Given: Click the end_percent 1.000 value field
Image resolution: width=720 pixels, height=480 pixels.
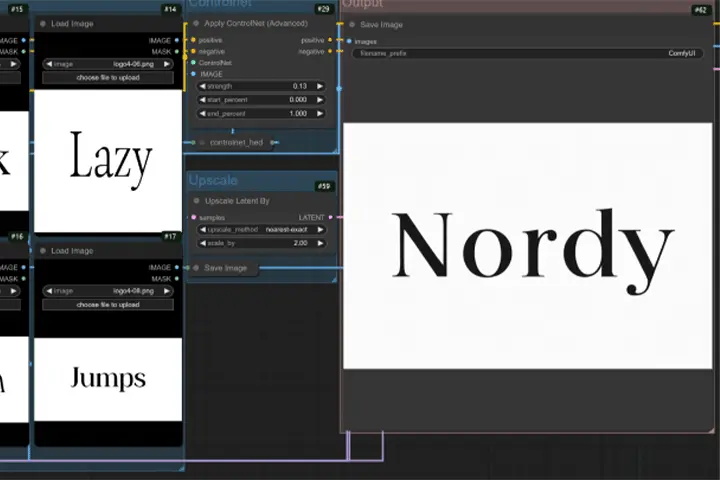Looking at the screenshot, I should (x=261, y=113).
